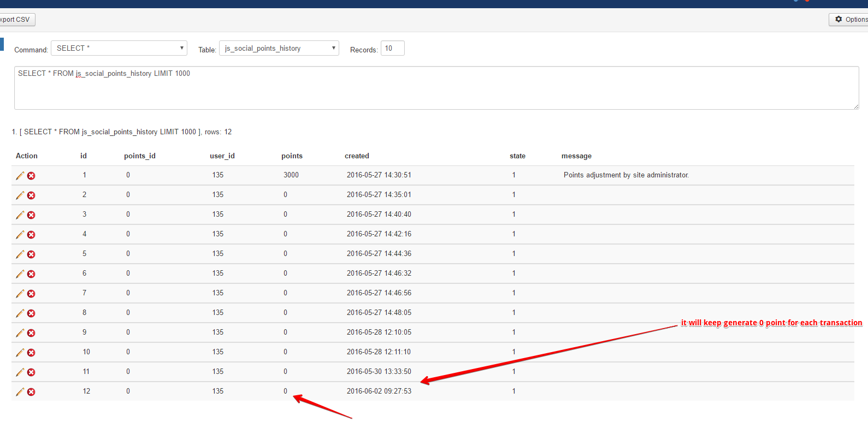The width and height of the screenshot is (868, 428).
Task: Open the Command dropdown showing SELECT *
Action: pos(119,48)
